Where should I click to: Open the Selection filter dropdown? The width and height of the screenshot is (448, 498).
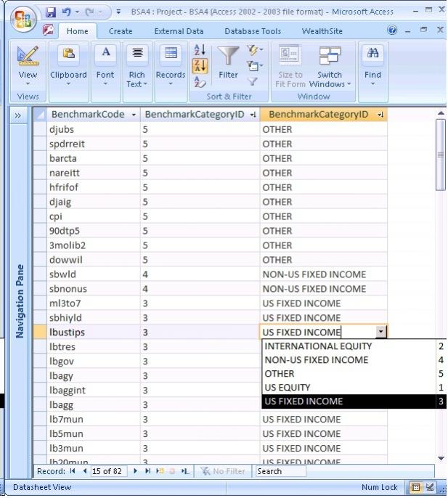255,49
